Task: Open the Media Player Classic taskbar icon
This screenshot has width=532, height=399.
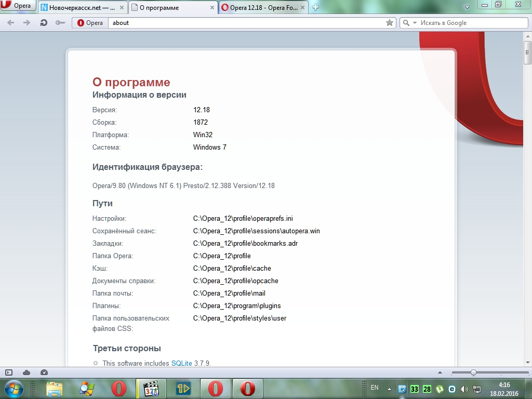Action: 151,389
